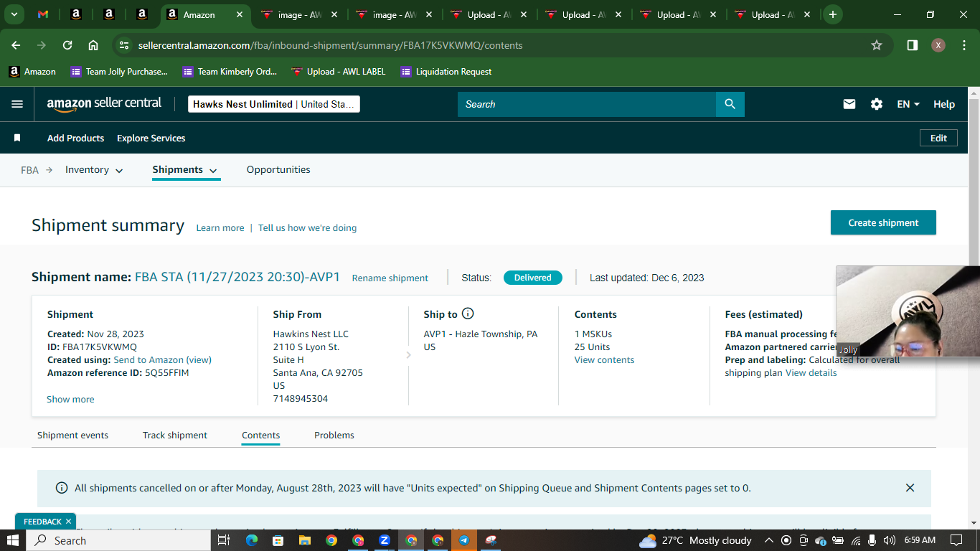The height and width of the screenshot is (551, 980).
Task: Open the View details fees link
Action: [x=811, y=373]
